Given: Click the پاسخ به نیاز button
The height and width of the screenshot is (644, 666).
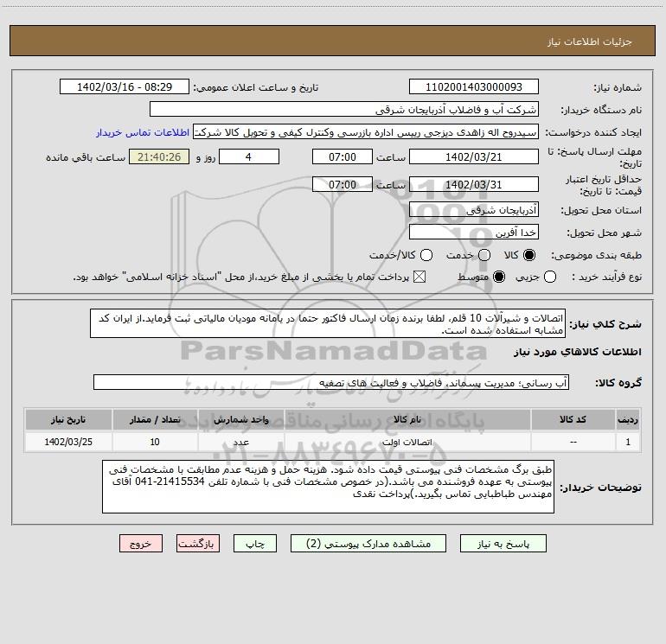Looking at the screenshot, I should pyautogui.click(x=503, y=544).
